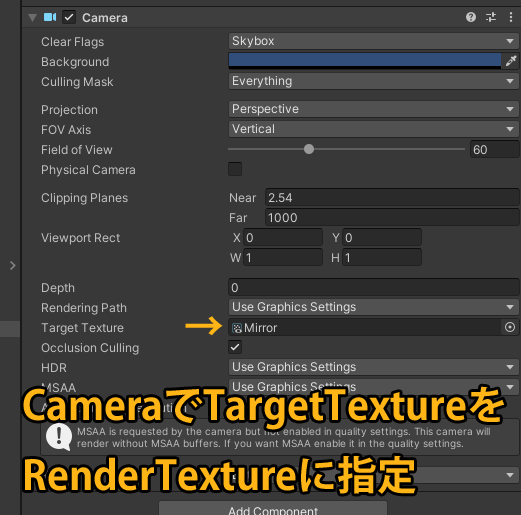
Task: Disable the Camera component checkbox
Action: [x=69, y=17]
